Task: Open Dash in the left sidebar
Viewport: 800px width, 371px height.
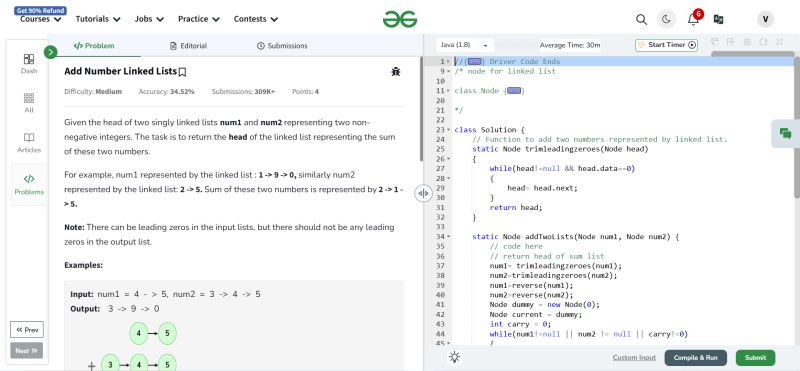Action: (29, 64)
